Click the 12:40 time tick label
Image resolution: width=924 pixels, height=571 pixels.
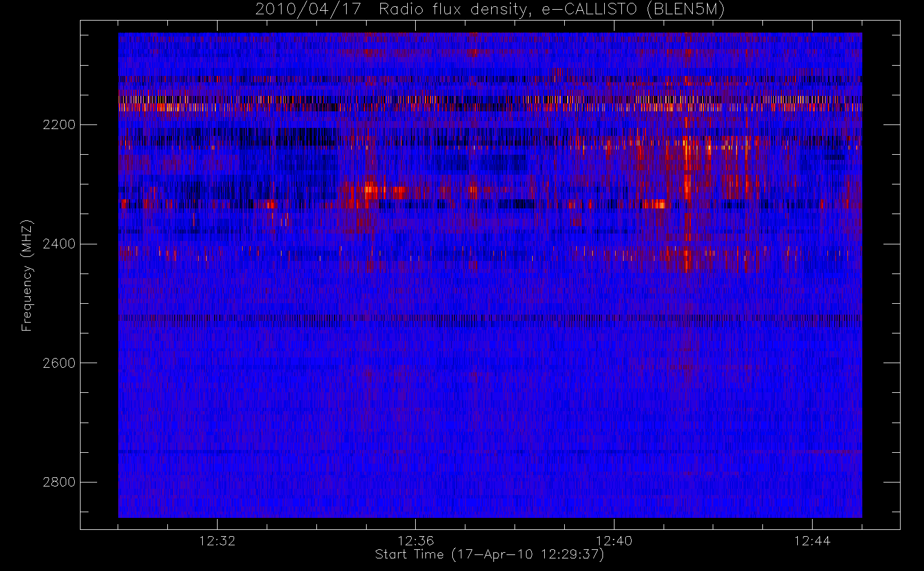click(614, 541)
